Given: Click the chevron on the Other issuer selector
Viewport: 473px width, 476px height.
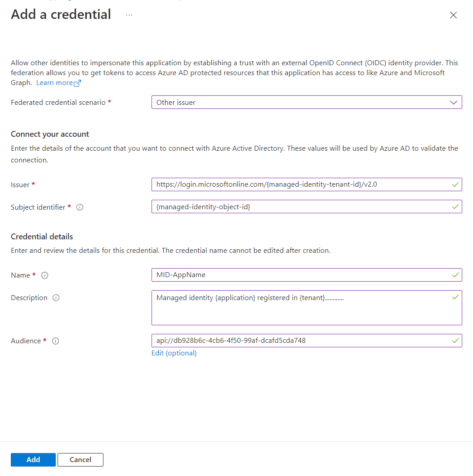Looking at the screenshot, I should click(x=454, y=102).
